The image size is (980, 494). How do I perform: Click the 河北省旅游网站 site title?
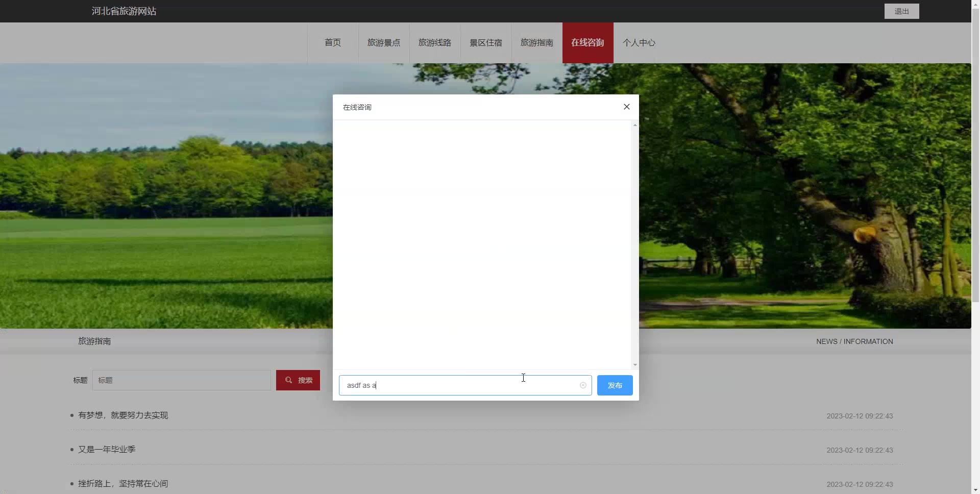click(124, 11)
